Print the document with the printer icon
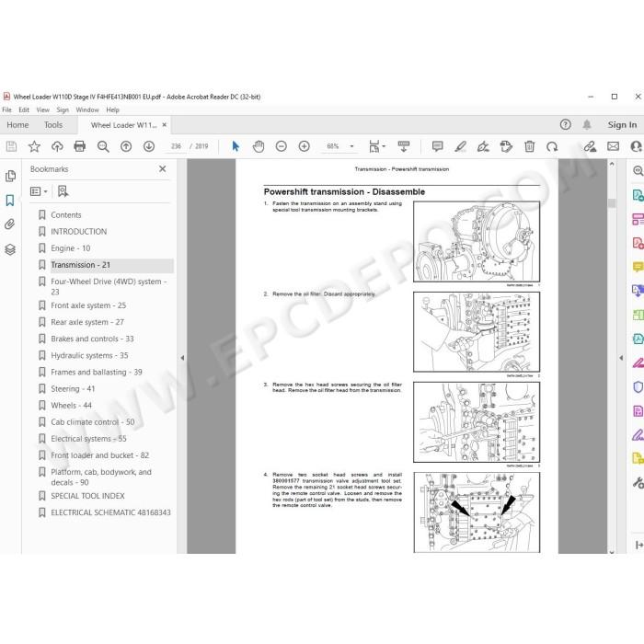Image resolution: width=644 pixels, height=644 pixels. tap(80, 146)
